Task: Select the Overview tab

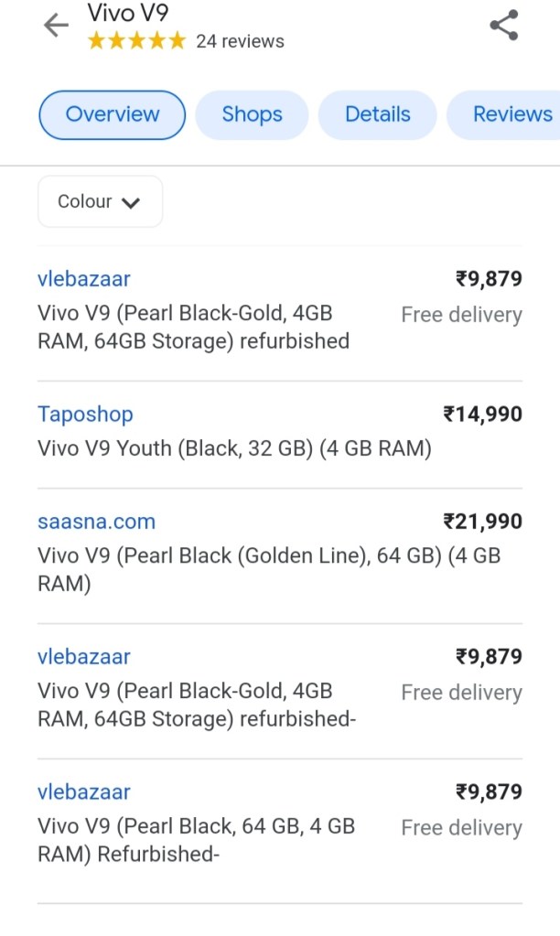Action: pyautogui.click(x=113, y=114)
